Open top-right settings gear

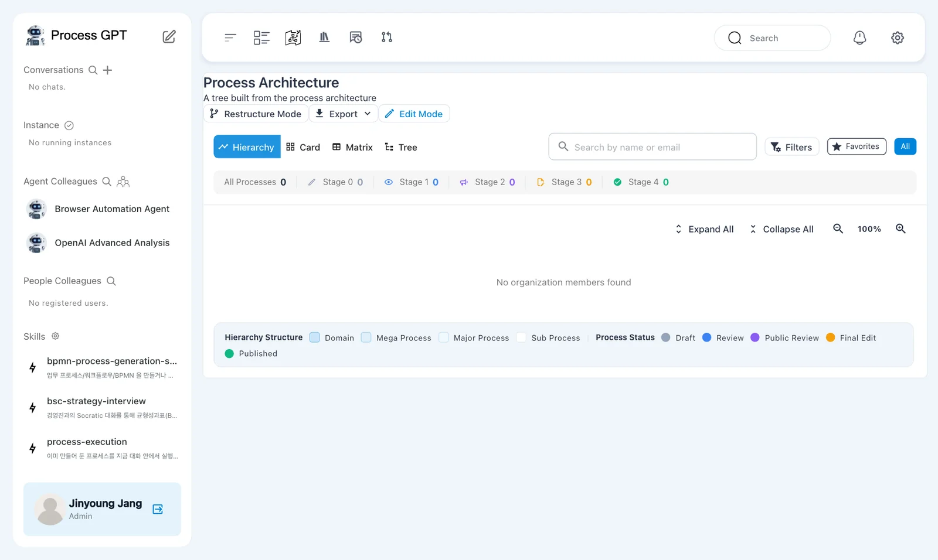(898, 37)
